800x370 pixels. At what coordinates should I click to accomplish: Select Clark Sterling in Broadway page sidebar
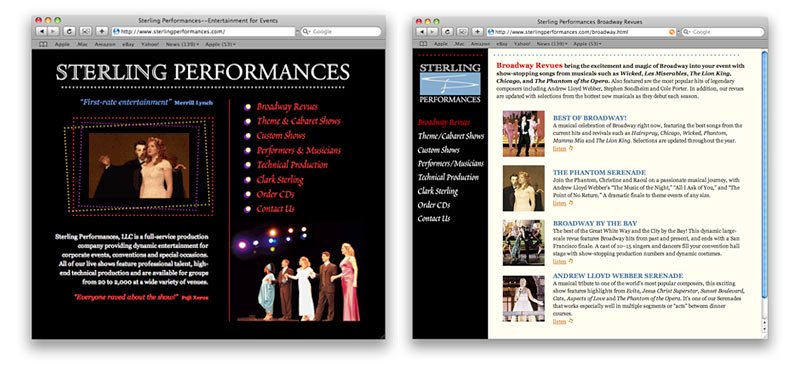[x=438, y=191]
